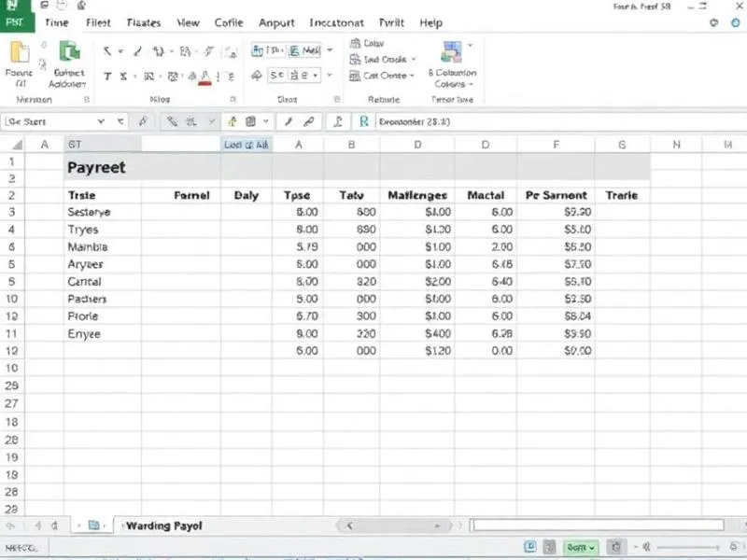Open the Filest ribbon tab
Screen dimensions: 747x560
tap(98, 22)
